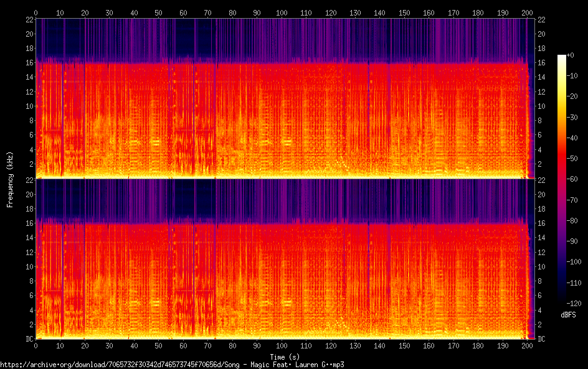Click the archive.org download URL at the bottom

coord(172,365)
